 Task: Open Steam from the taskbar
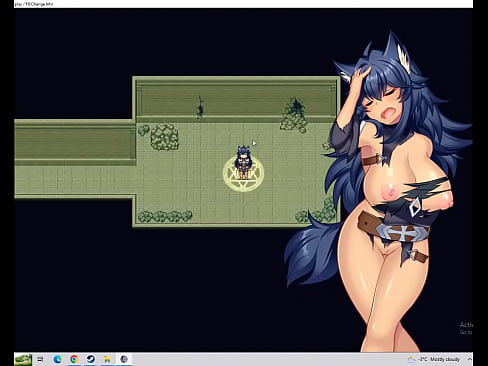tap(90, 359)
